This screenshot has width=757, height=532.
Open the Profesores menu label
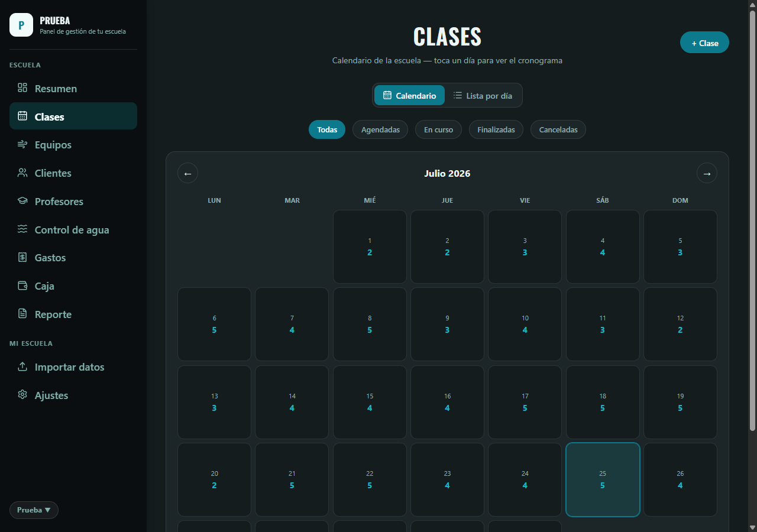[59, 202]
